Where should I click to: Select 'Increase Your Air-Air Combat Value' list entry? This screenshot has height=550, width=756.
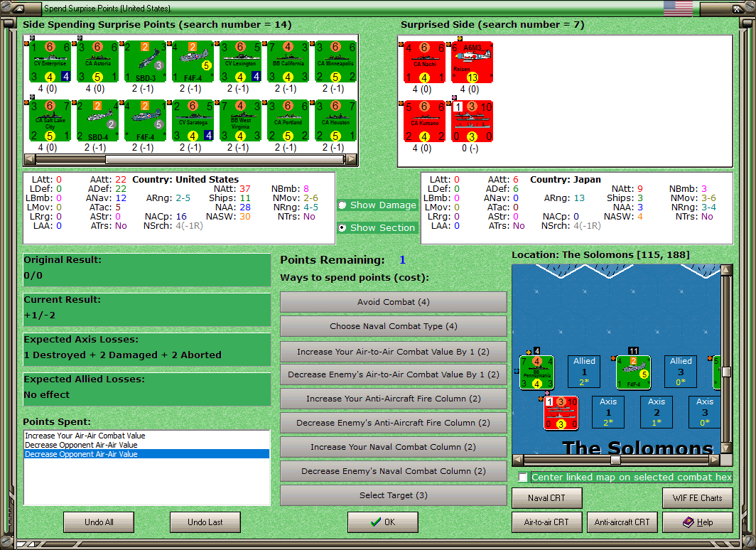[x=146, y=436]
